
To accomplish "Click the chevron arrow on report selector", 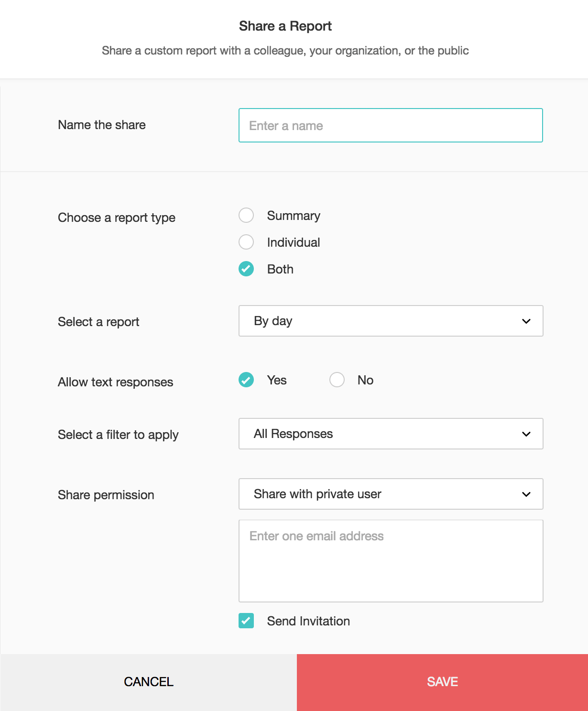I will click(526, 321).
